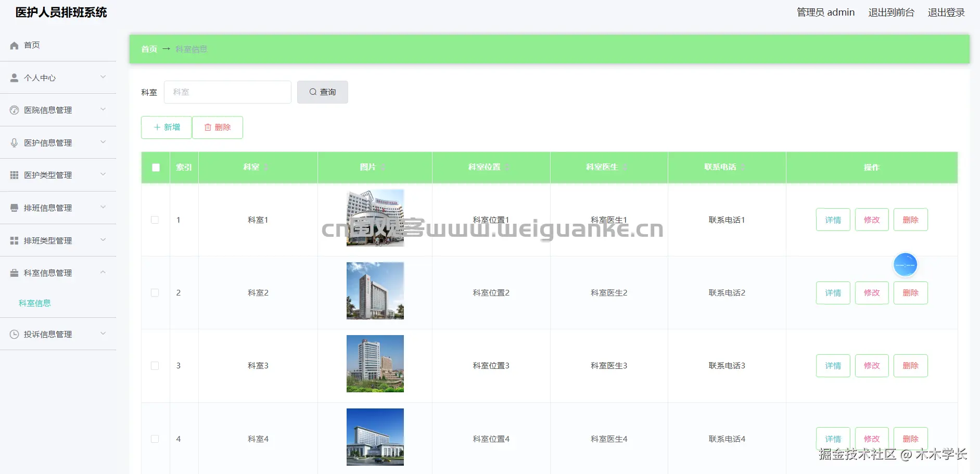This screenshot has height=474, width=980.
Task: Click the 查询 search button
Action: [x=323, y=92]
